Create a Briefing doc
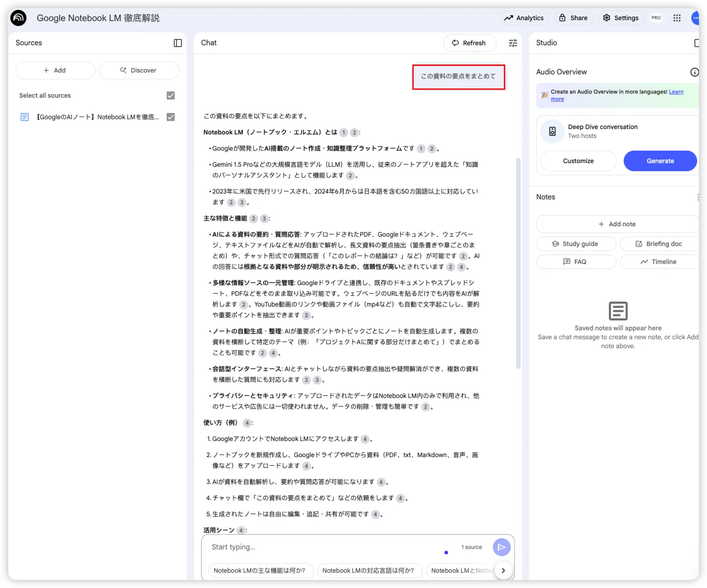 pyautogui.click(x=660, y=244)
